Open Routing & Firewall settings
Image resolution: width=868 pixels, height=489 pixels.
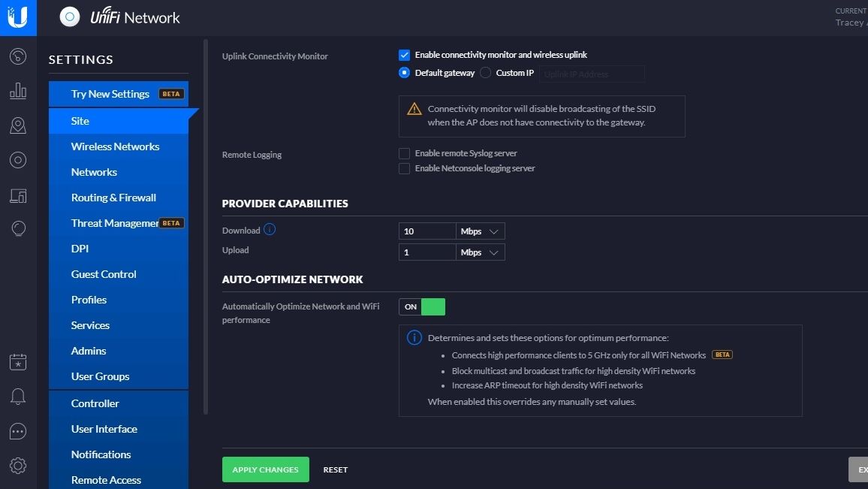click(113, 198)
